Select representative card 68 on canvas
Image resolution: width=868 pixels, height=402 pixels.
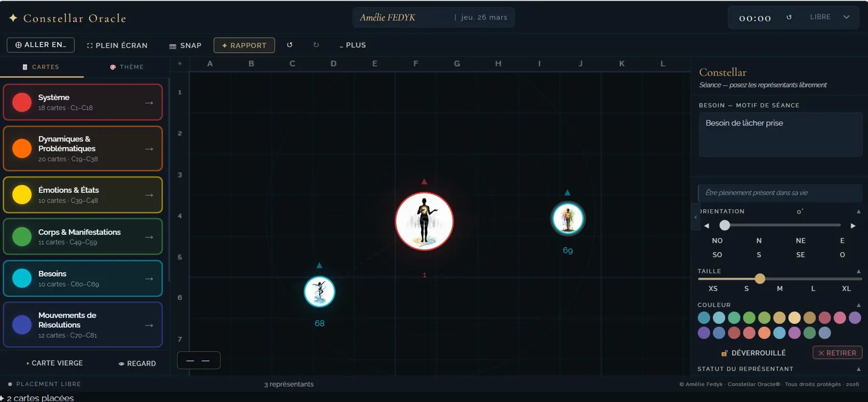pyautogui.click(x=319, y=291)
